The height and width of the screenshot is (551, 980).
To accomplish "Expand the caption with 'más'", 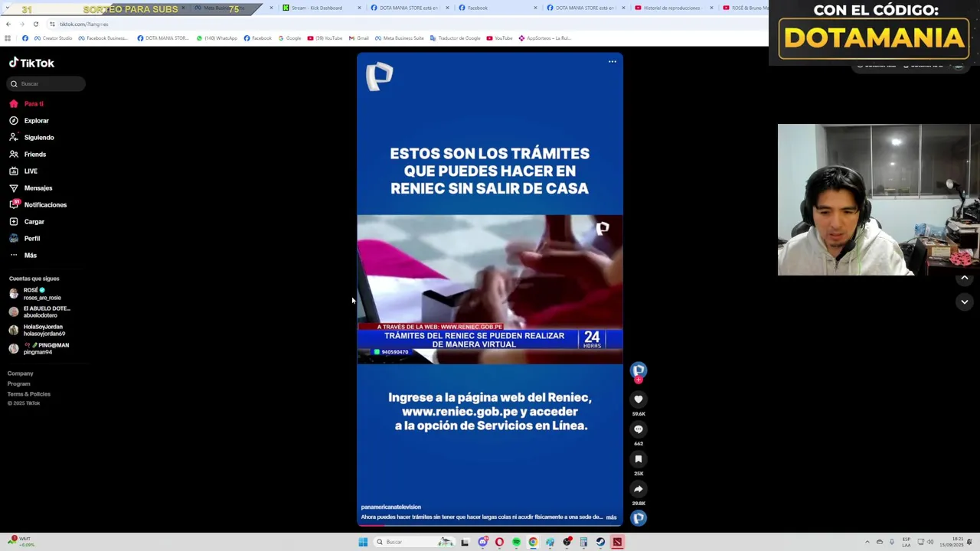I will tap(611, 517).
